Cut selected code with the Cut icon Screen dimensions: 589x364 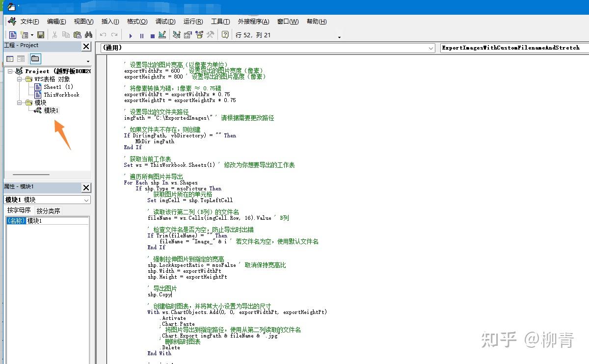pos(55,35)
